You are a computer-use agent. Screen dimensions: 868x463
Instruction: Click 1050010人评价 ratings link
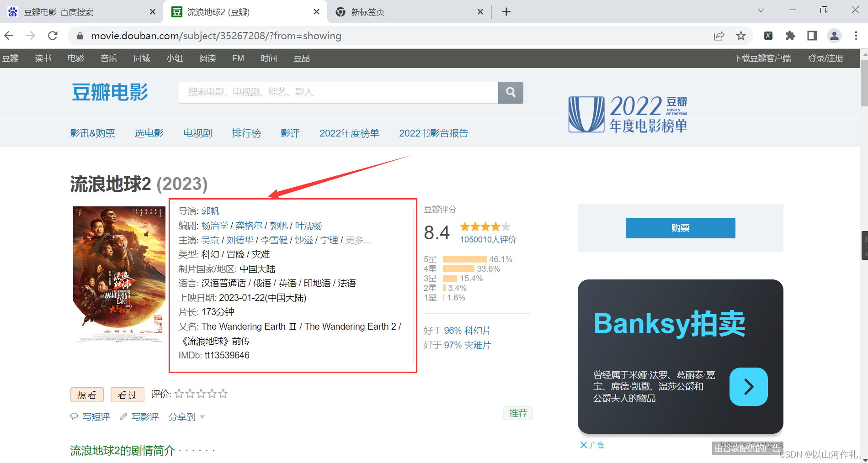(488, 240)
